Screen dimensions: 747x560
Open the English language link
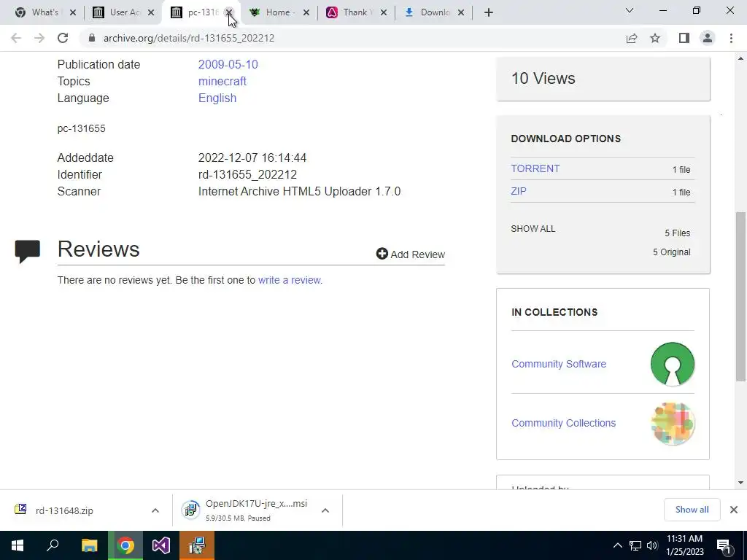point(217,98)
